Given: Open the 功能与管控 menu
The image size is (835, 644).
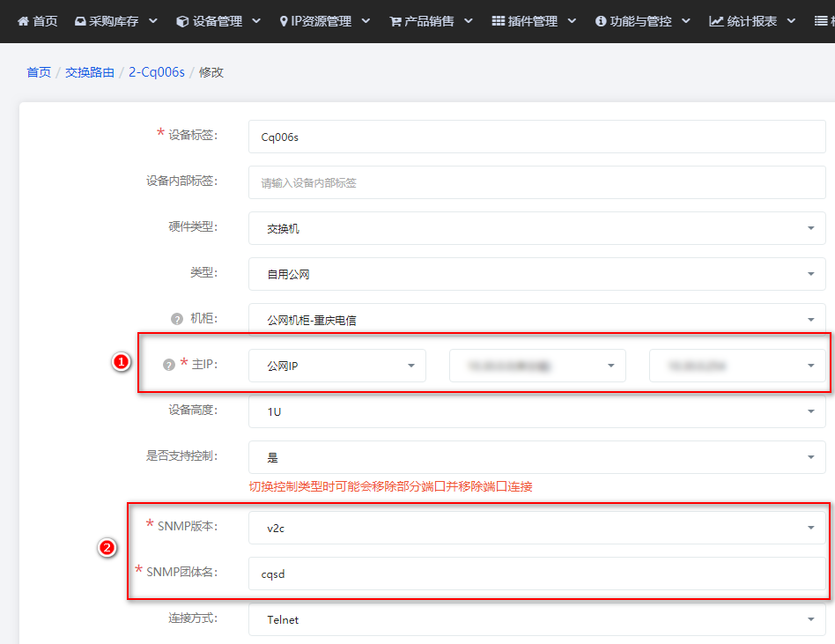Looking at the screenshot, I should click(643, 21).
